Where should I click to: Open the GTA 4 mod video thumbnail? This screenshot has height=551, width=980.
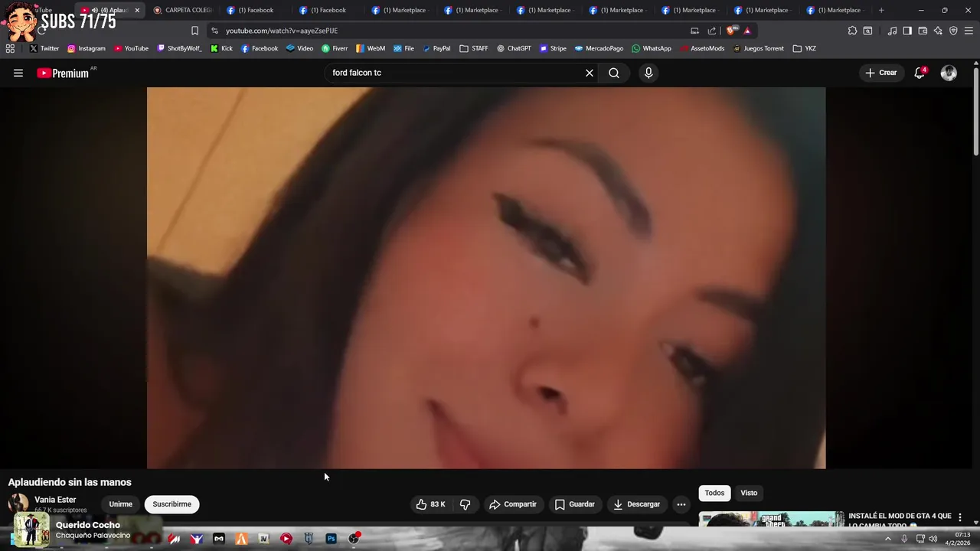point(771,519)
